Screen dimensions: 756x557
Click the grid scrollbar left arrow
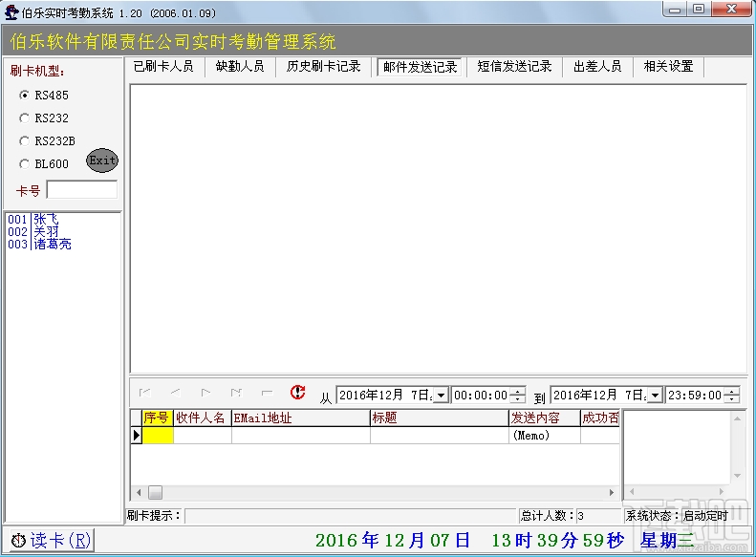pos(139,492)
